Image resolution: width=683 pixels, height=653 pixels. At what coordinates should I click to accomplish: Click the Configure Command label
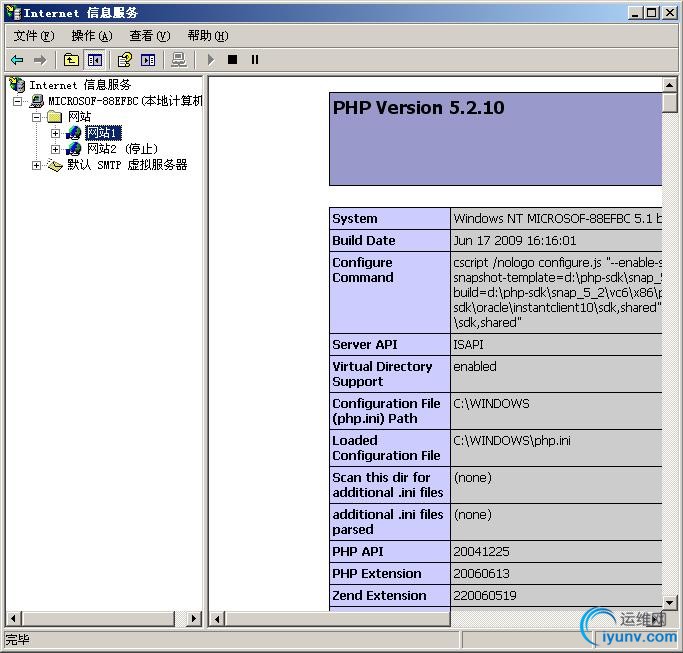click(x=362, y=270)
